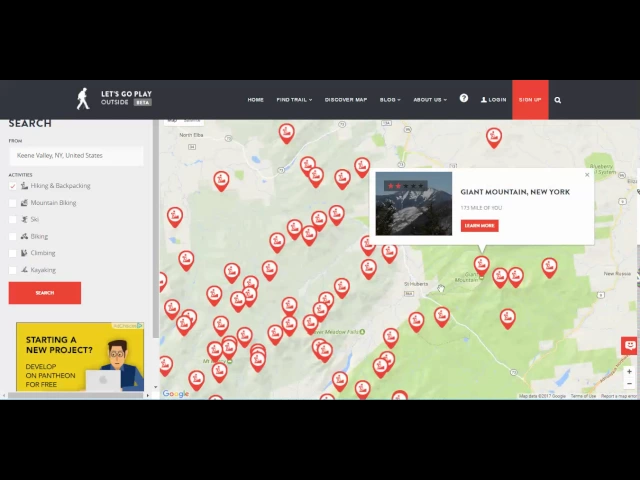Click the sidebar horizontal scrollbar
The width and height of the screenshot is (640, 480).
76,396
